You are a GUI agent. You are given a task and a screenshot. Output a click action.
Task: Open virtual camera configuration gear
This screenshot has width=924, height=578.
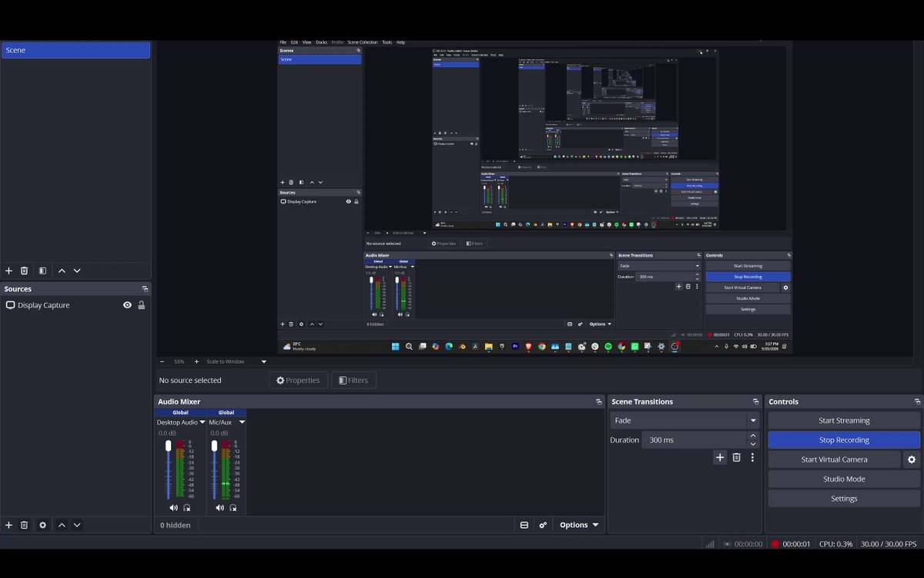point(912,459)
